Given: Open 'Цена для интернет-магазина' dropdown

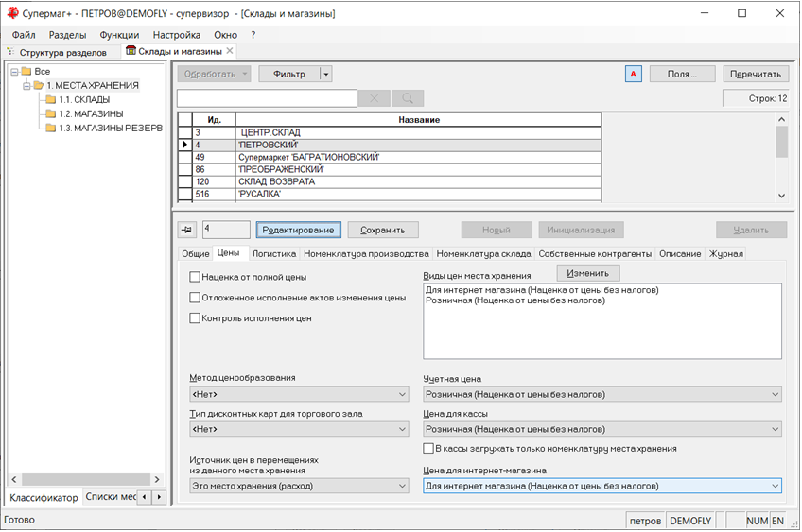Looking at the screenshot, I should click(x=602, y=486).
